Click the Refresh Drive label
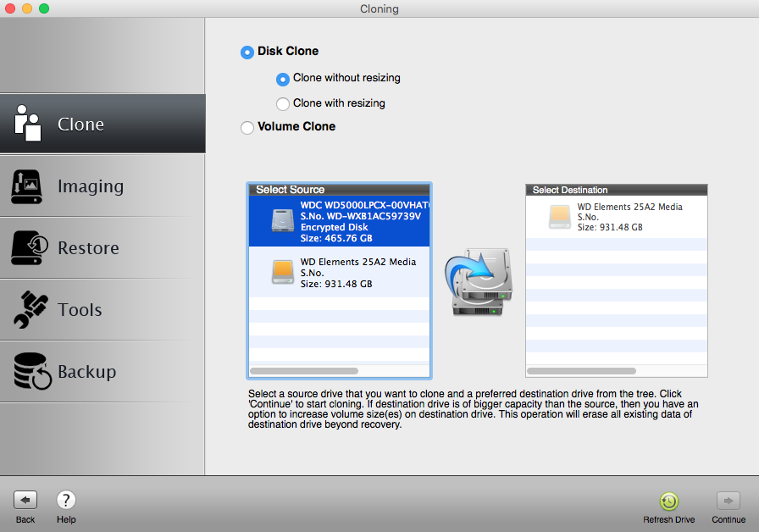The width and height of the screenshot is (759, 532). pos(669,519)
